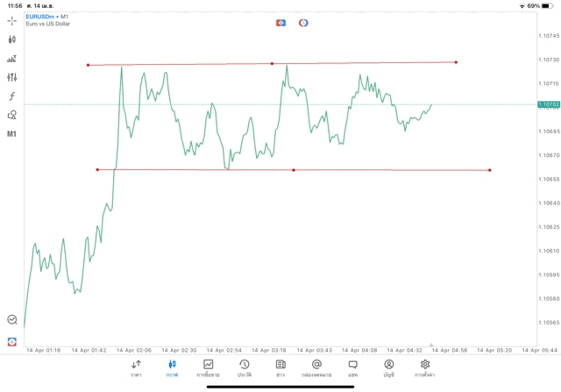Tap the function (f) indicator icon
Image resolution: width=561 pixels, height=392 pixels.
click(x=11, y=96)
